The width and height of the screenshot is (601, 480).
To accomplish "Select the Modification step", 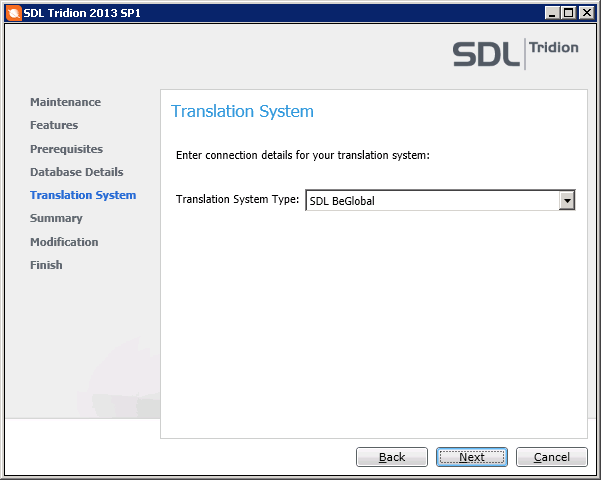I will tap(64, 242).
